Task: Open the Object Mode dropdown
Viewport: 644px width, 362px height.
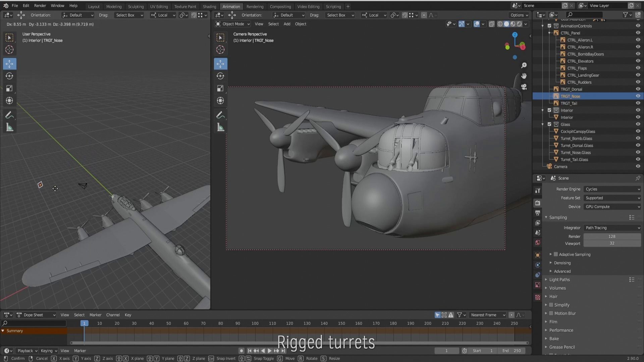Action: 233,24
